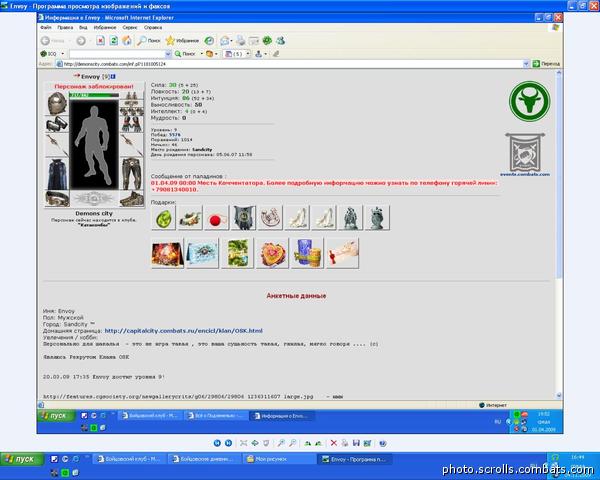Click the helmet equipment slot icon
Screen dimensions: 600x480
tap(57, 103)
